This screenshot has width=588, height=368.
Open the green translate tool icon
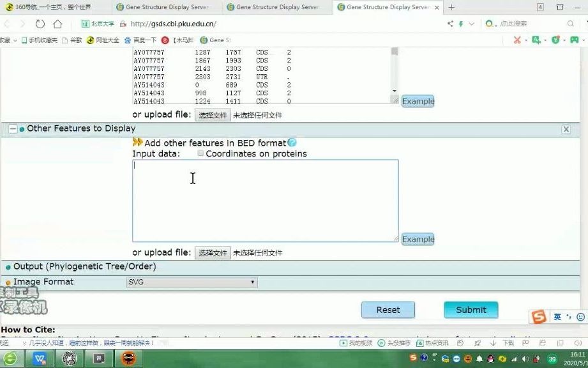536,38
